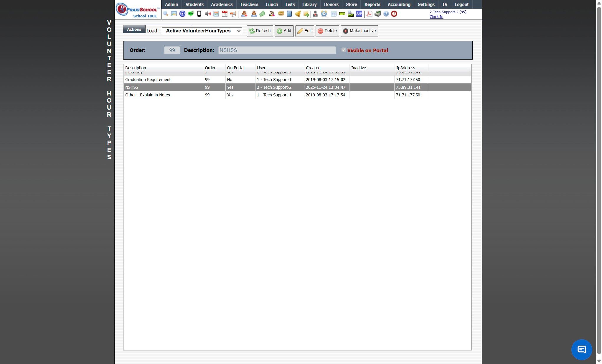Click the Clock In link
Viewport: 602px width, 364px height.
(x=436, y=17)
